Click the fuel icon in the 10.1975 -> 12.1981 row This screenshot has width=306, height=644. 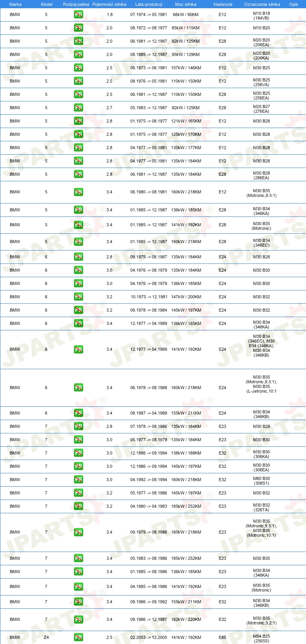[78, 297]
